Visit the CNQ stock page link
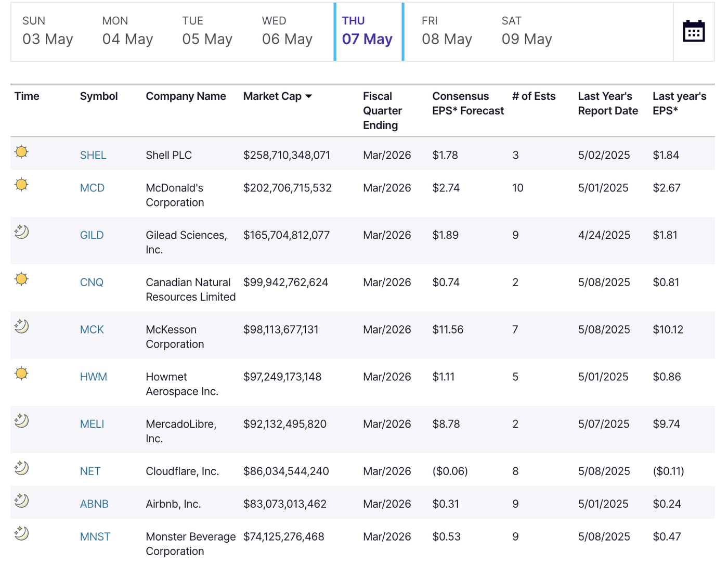This screenshot has height=564, width=728. point(92,283)
